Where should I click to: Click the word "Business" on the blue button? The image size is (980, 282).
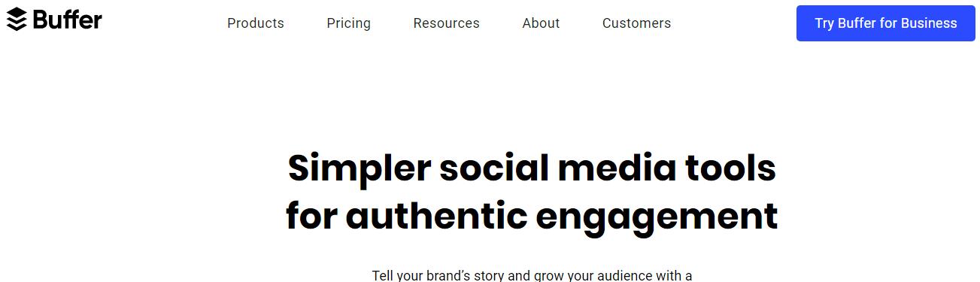click(929, 23)
